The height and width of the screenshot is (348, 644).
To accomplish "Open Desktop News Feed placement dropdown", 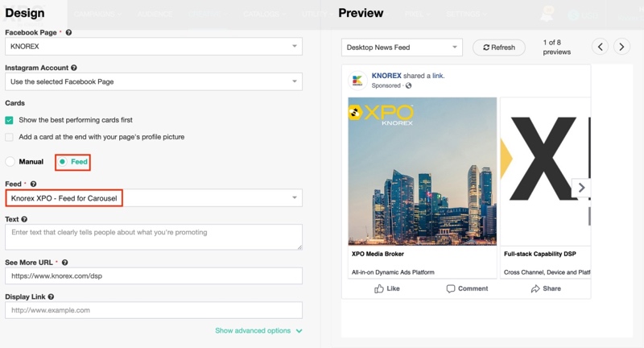I will pyautogui.click(x=402, y=48).
